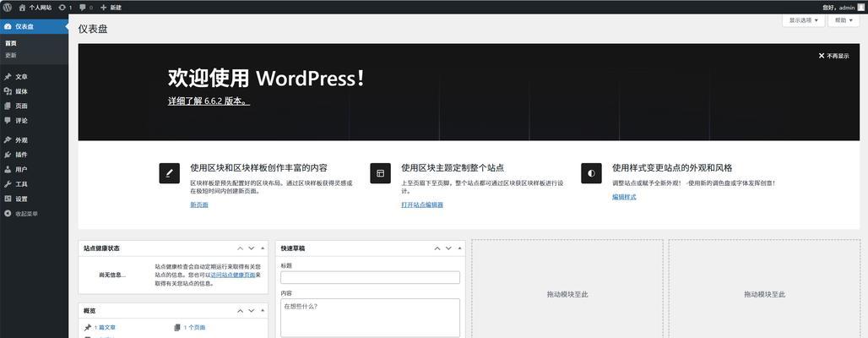Viewport: 868px width, 338px height.
Task: Open 详细了解 6.6.2 版本 link
Action: click(209, 102)
